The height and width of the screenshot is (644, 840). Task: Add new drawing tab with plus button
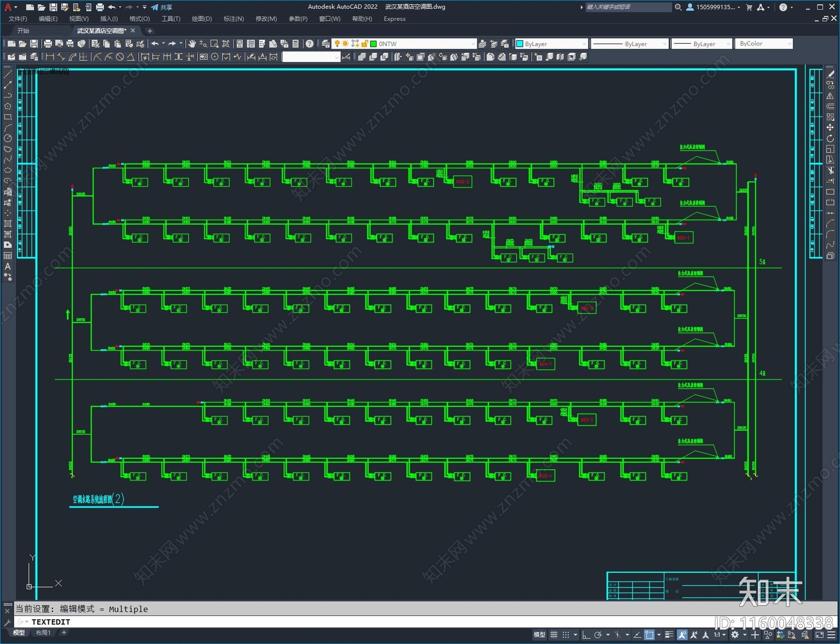click(x=150, y=31)
